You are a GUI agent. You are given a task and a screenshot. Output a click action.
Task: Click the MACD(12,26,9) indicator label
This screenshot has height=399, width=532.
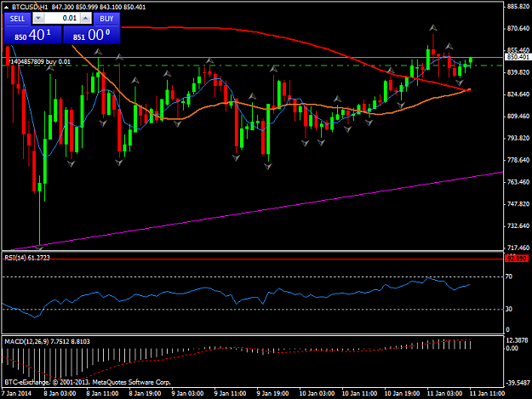pyautogui.click(x=47, y=341)
